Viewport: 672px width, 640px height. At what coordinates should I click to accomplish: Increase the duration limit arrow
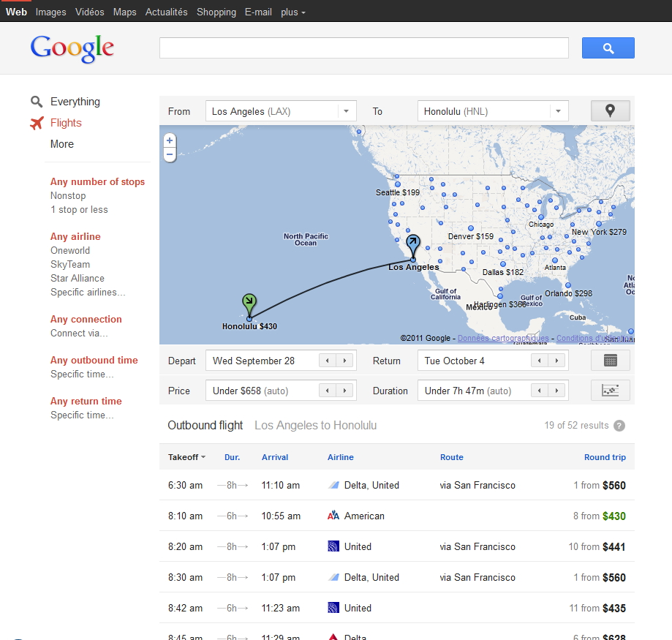click(x=556, y=391)
